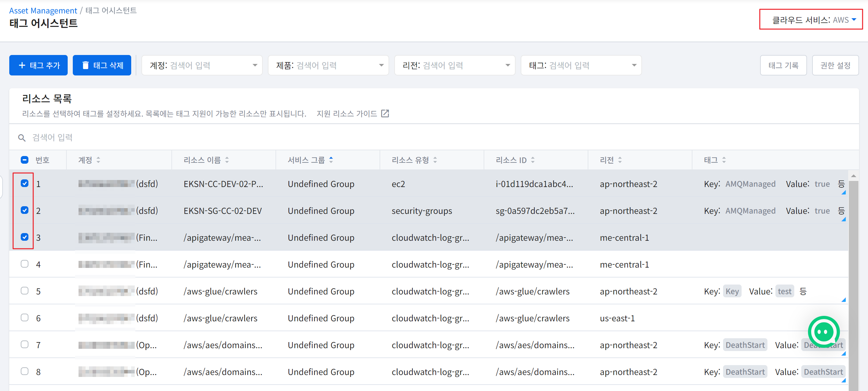The image size is (868, 391).
Task: Click the 태그 추가 button
Action: tap(38, 66)
